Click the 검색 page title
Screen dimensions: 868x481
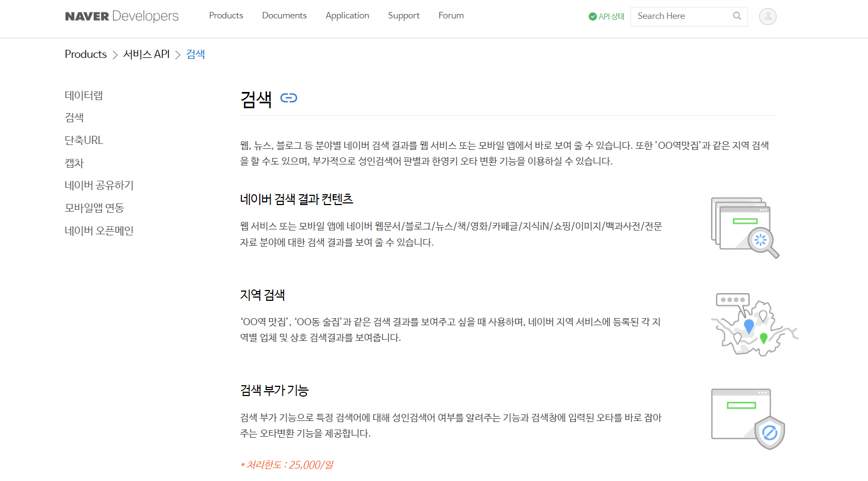tap(256, 99)
